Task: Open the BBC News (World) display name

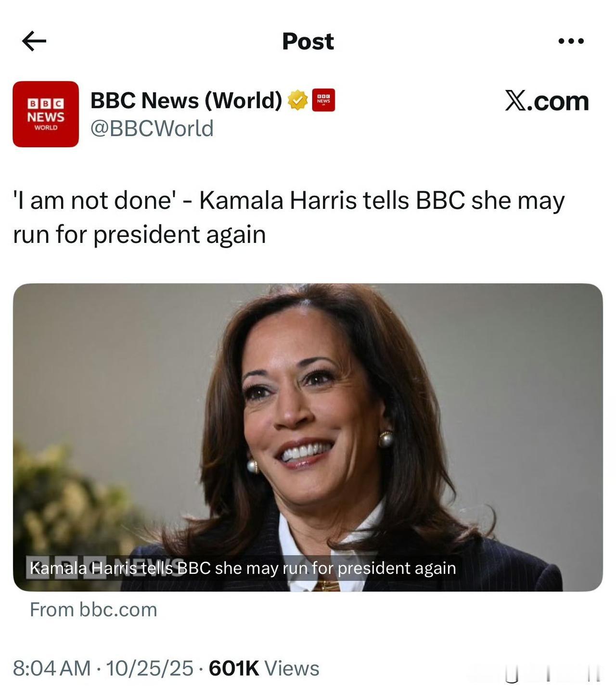Action: (186, 100)
